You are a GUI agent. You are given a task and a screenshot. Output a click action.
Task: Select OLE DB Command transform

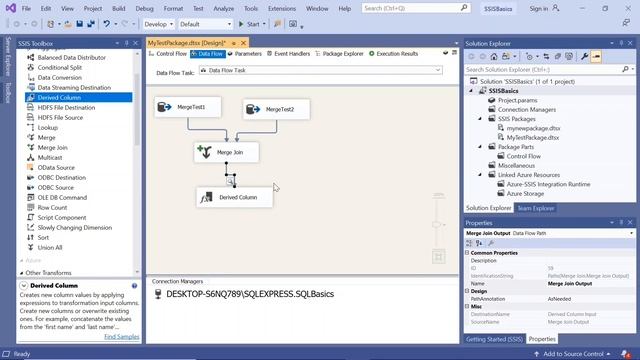pos(62,198)
